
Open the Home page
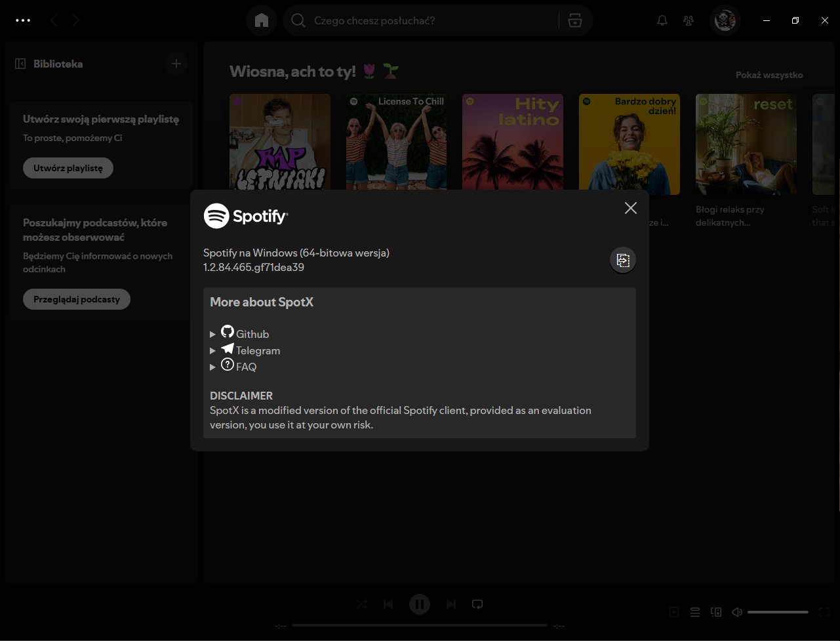262,20
